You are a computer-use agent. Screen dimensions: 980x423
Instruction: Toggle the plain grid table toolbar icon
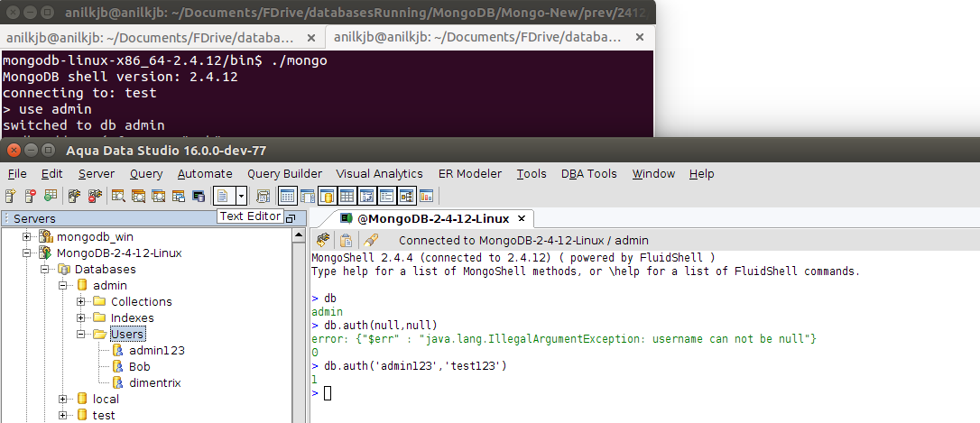tap(347, 196)
